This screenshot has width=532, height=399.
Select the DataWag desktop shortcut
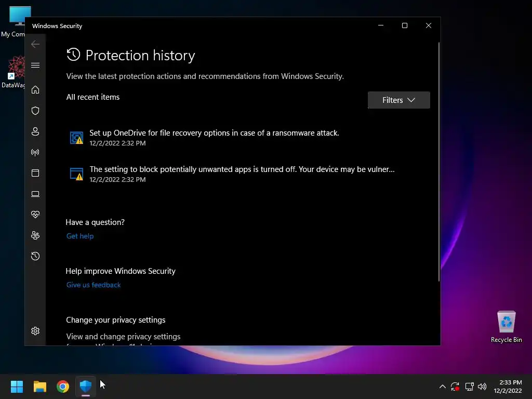13,72
